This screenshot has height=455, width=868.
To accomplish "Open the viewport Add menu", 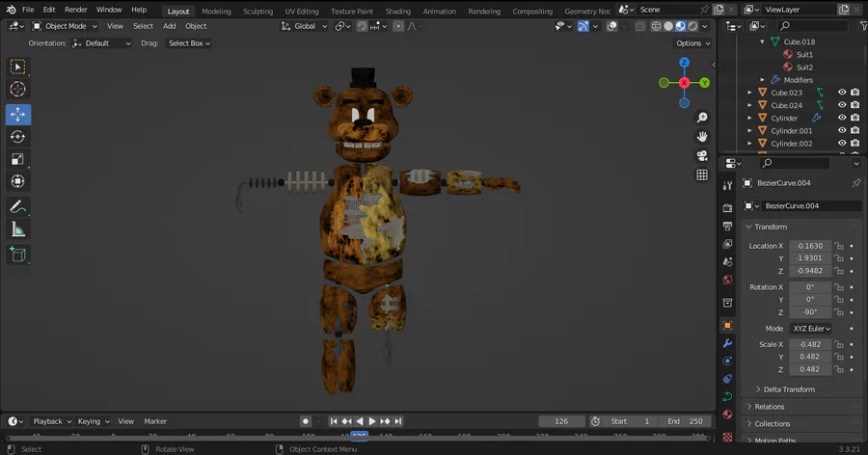I will click(x=170, y=26).
